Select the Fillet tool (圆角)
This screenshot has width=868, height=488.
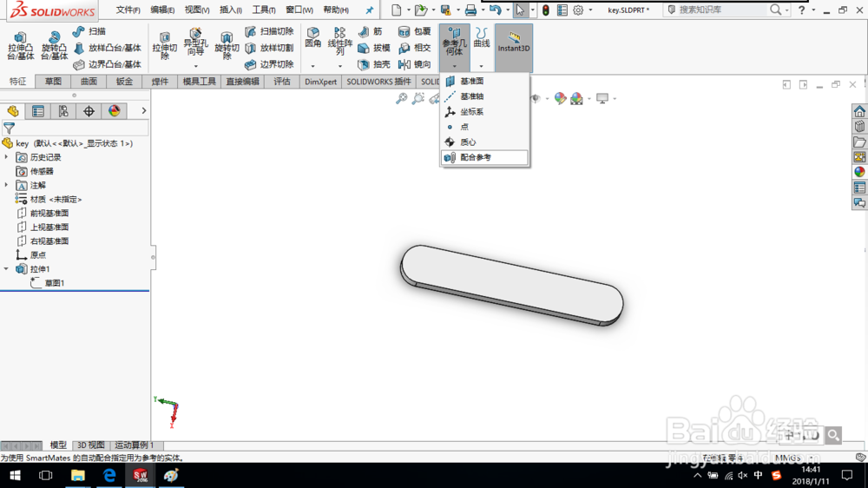[x=313, y=37]
